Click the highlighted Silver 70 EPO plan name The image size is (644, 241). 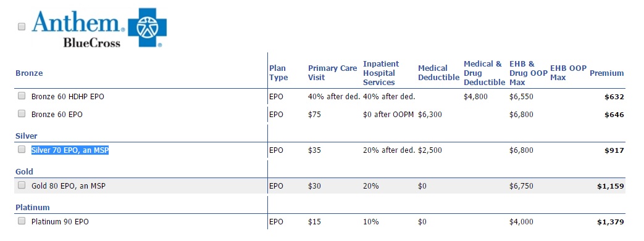point(70,150)
